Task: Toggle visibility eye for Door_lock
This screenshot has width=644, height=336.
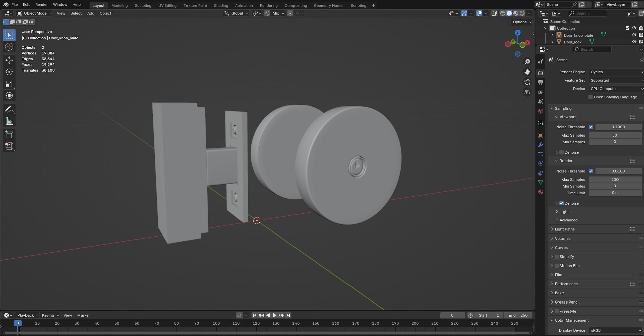Action: coord(634,42)
